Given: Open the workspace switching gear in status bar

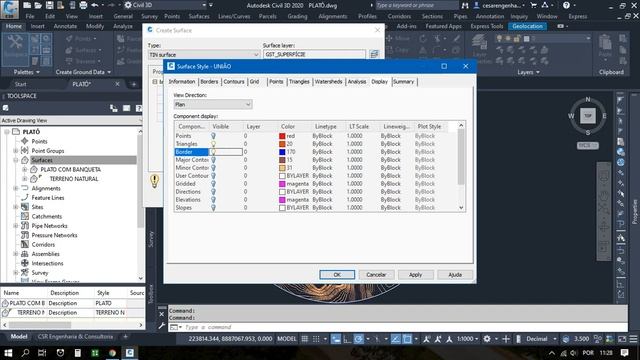Looking at the screenshot, I should point(487,339).
